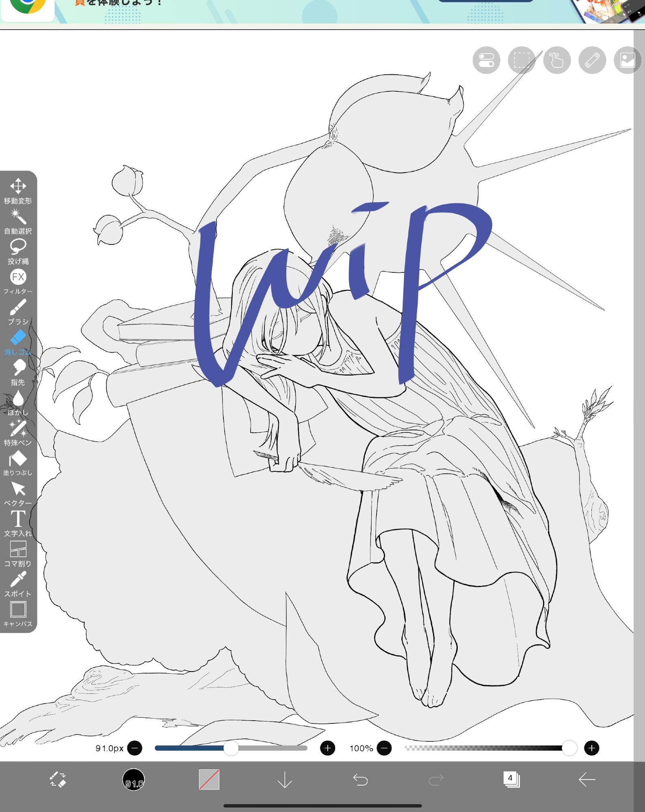Open the layers panel showing 4

pos(511,780)
